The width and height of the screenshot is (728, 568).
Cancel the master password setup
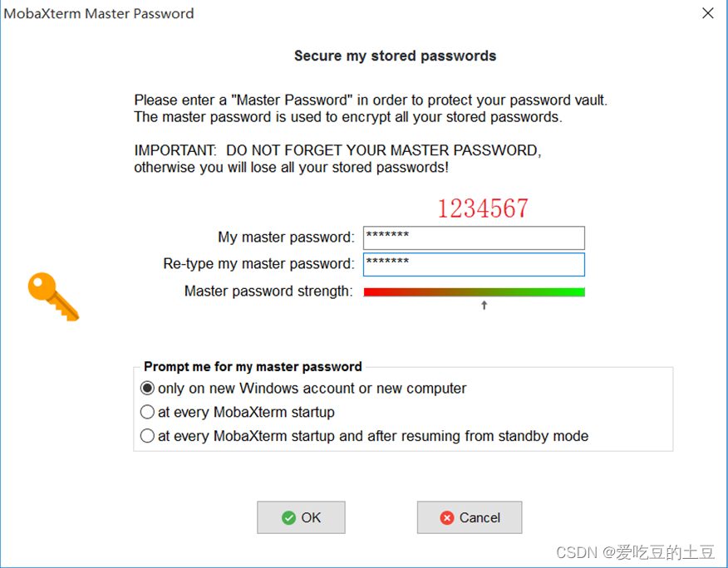470,517
